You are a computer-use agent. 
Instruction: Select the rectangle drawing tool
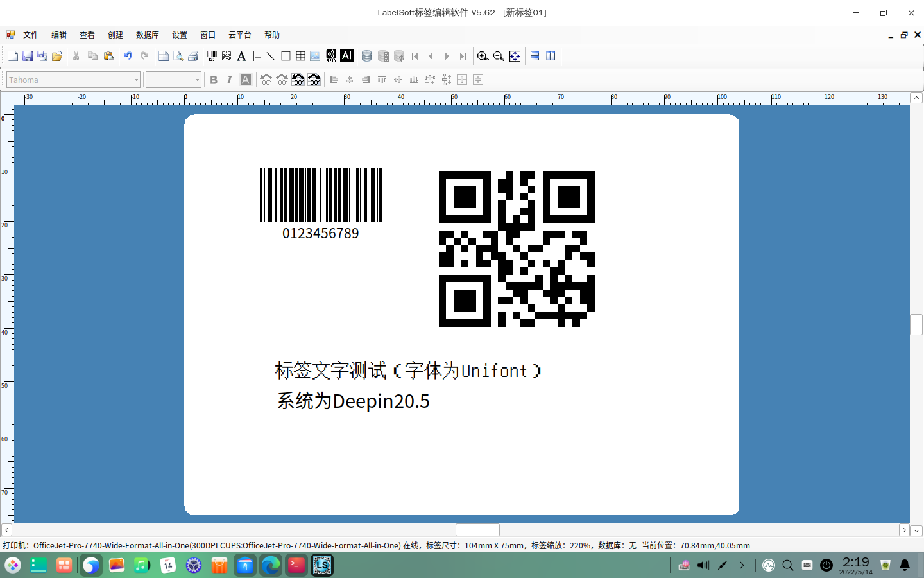[286, 56]
